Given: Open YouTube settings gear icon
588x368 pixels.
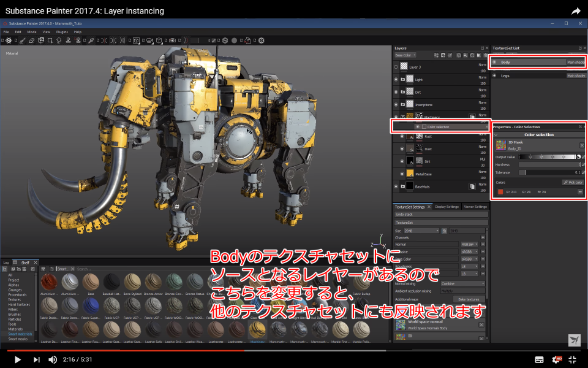Looking at the screenshot, I should (x=556, y=360).
